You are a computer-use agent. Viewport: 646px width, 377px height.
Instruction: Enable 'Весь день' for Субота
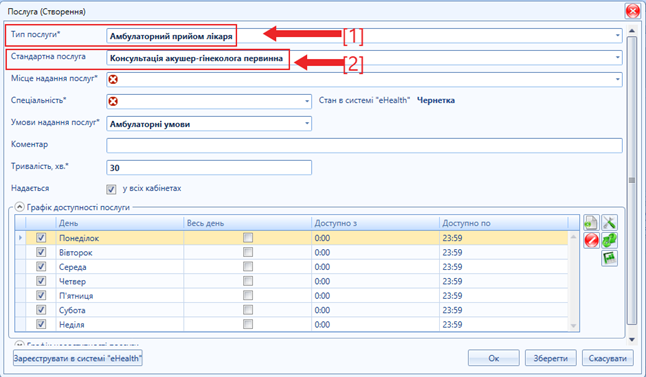[248, 310]
